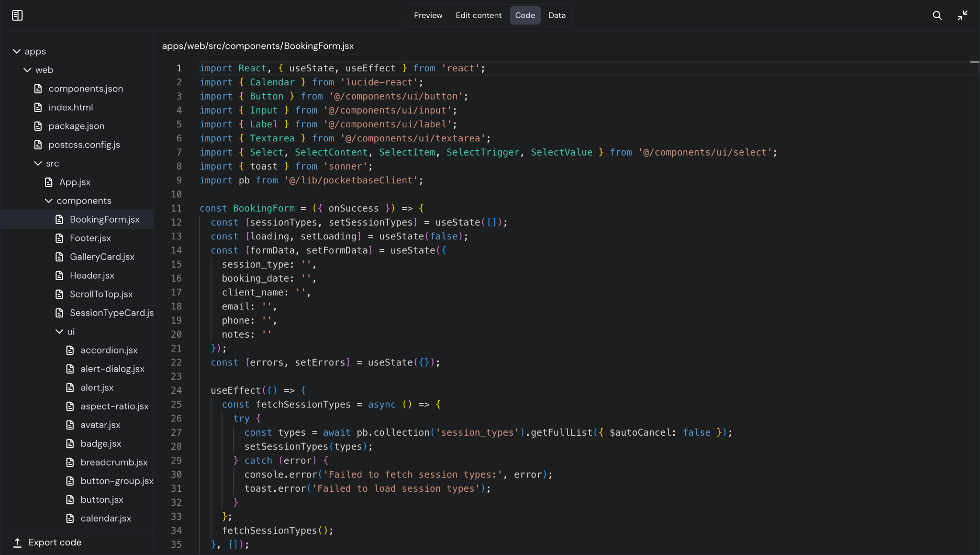Click the collapse fullscreen arrows icon
The height and width of the screenshot is (555, 980).
[x=962, y=15]
